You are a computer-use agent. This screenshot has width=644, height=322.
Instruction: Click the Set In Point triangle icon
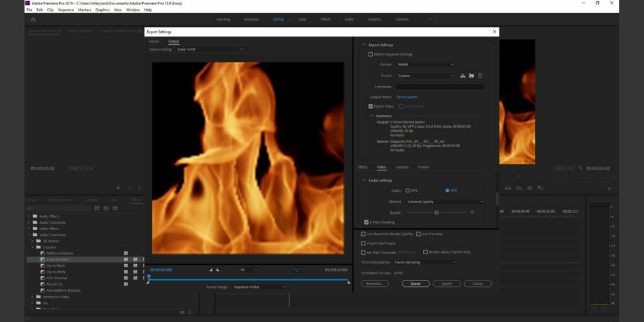211,270
